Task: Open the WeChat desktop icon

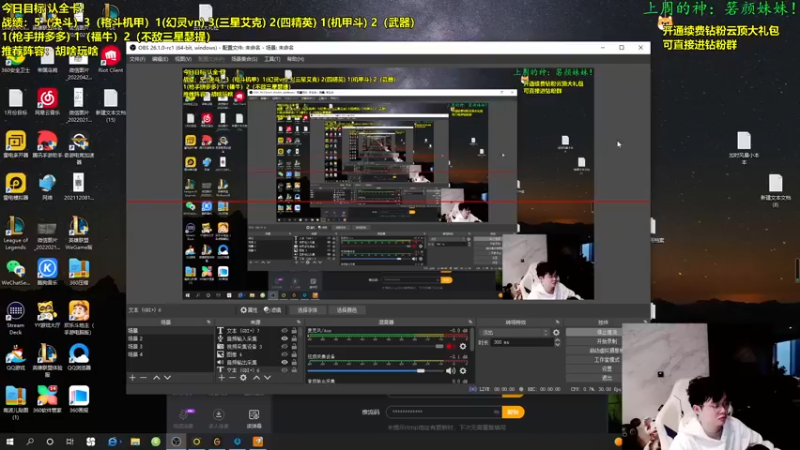Action: pos(15,271)
